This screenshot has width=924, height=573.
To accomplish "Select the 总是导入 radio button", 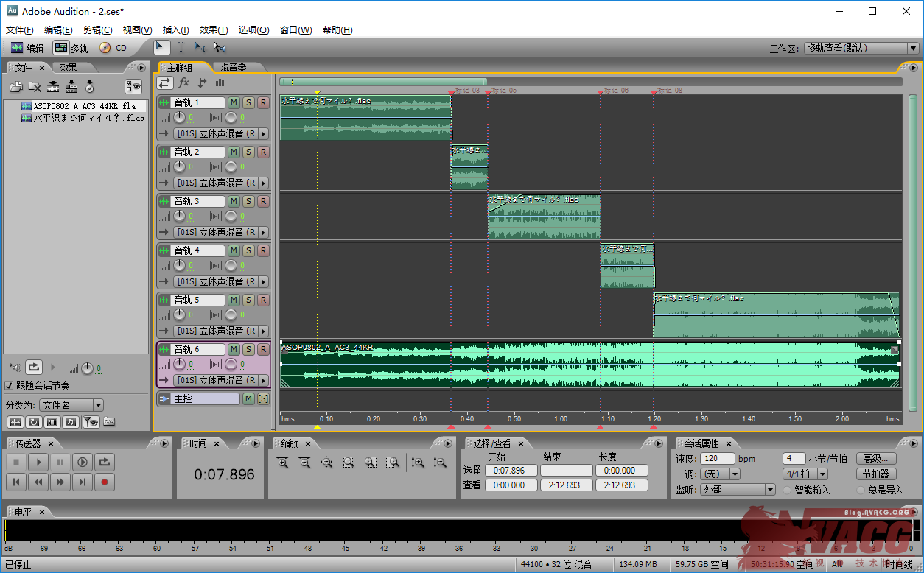I will tap(861, 490).
